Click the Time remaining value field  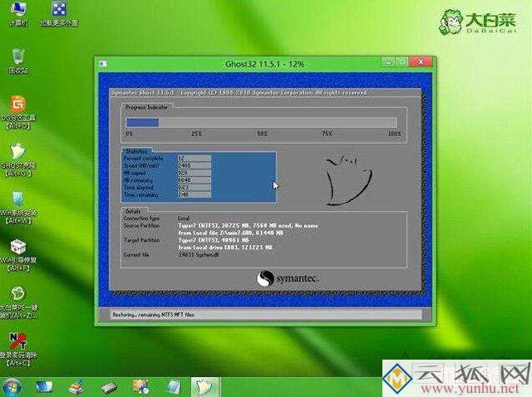194,195
